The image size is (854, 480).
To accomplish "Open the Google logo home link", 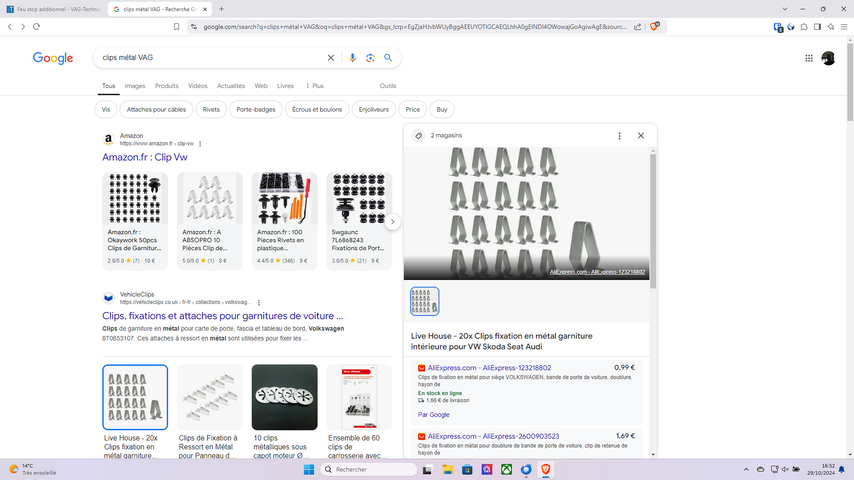I will click(x=53, y=58).
